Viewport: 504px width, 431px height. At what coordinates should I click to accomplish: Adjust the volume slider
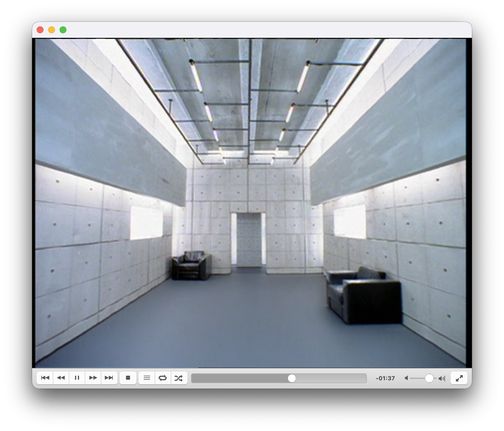click(430, 378)
